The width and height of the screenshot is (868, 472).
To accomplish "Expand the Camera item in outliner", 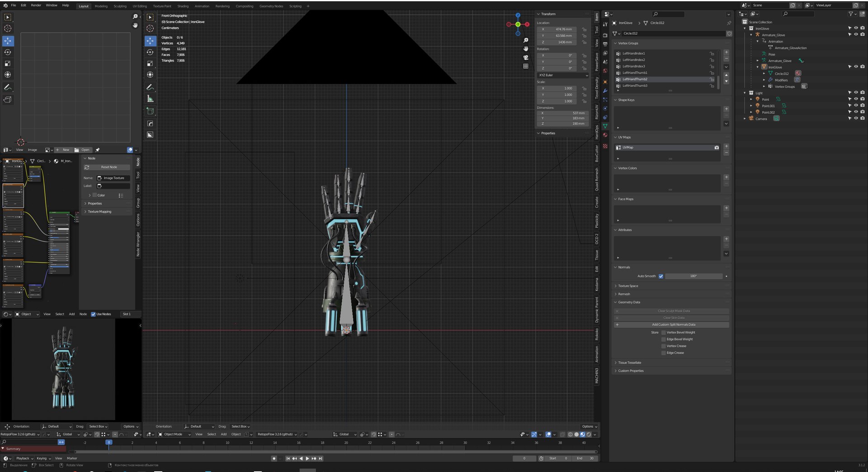I will 745,119.
